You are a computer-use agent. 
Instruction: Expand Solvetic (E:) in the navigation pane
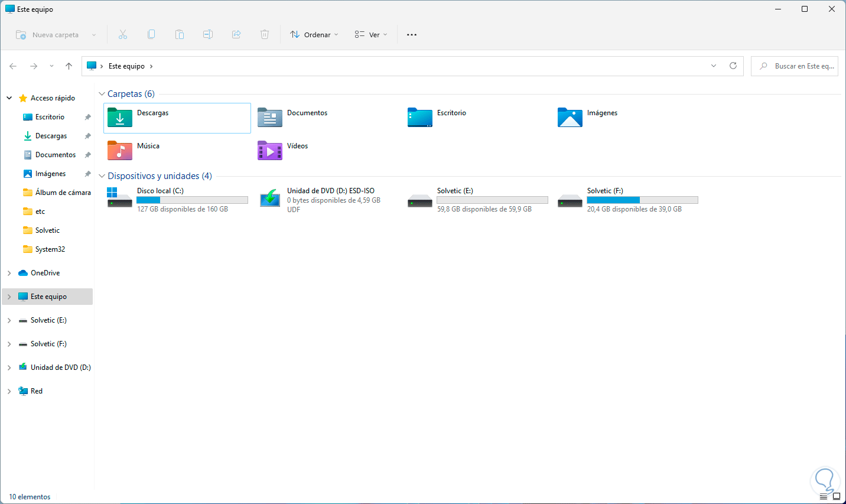click(9, 320)
